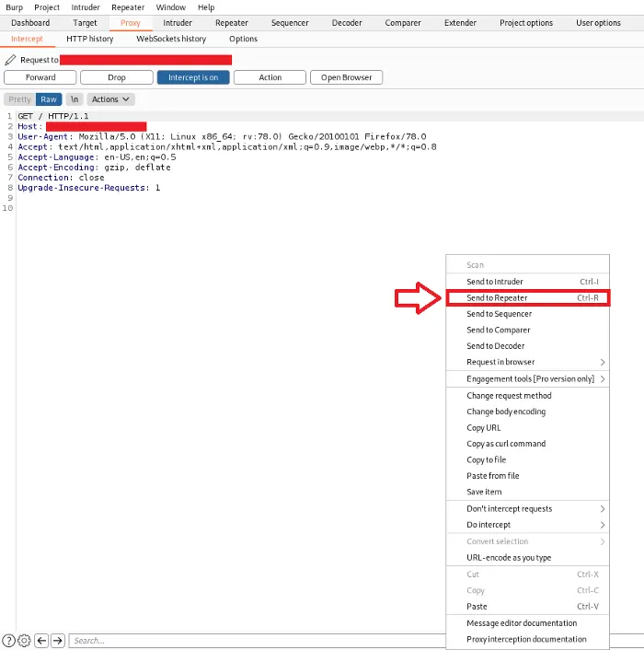Click the Connection: close header line

coord(61,178)
